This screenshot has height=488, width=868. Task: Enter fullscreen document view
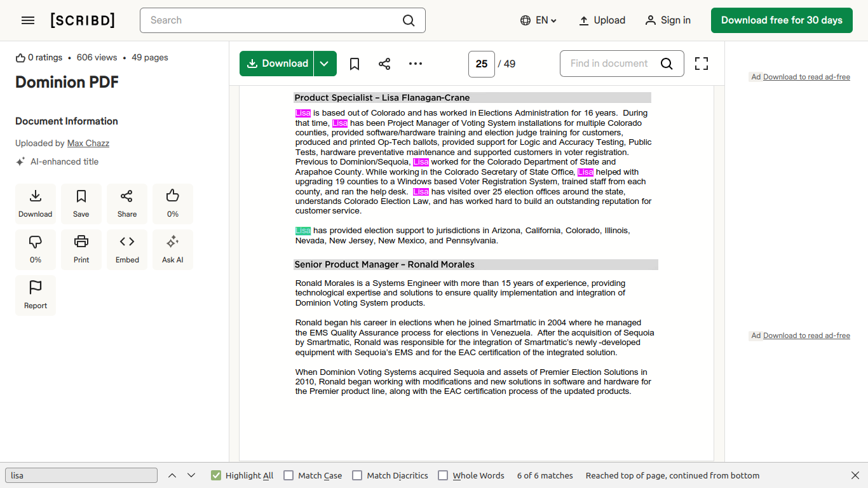tap(701, 64)
